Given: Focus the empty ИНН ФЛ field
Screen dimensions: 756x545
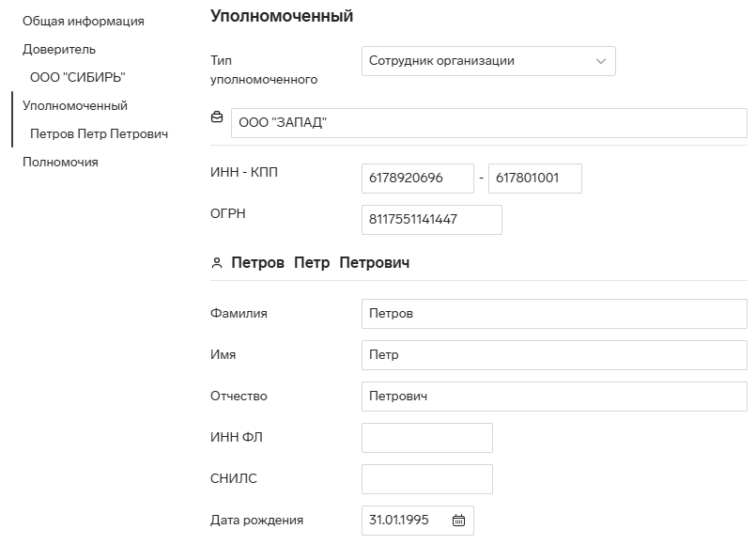Looking at the screenshot, I should click(426, 438).
